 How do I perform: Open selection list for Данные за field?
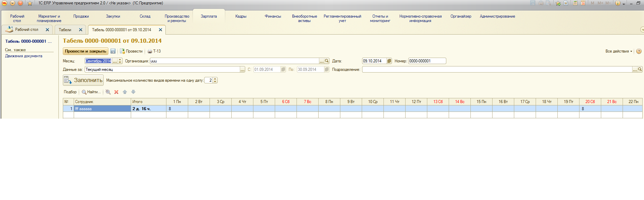pyautogui.click(x=243, y=69)
